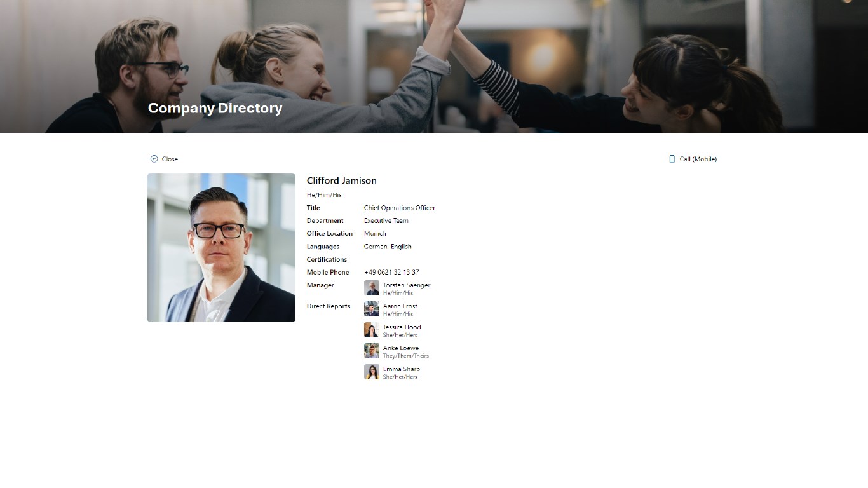Viewport: 868px width, 488px height.
Task: Select Jessica Hood's profile picture
Action: [372, 330]
